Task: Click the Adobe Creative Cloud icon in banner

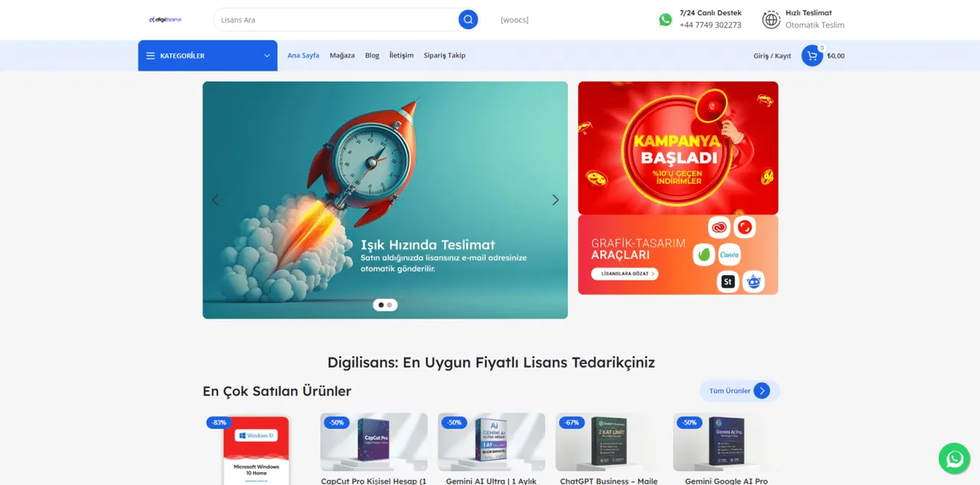Action: point(719,227)
